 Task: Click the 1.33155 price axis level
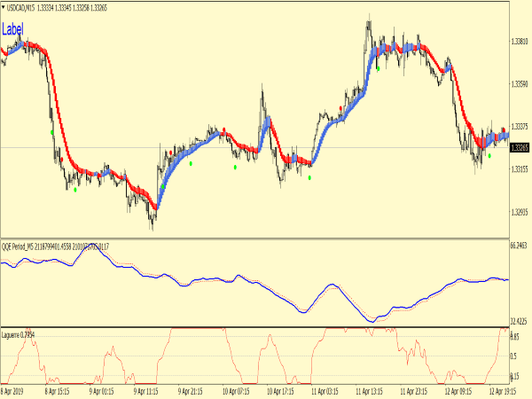520,169
